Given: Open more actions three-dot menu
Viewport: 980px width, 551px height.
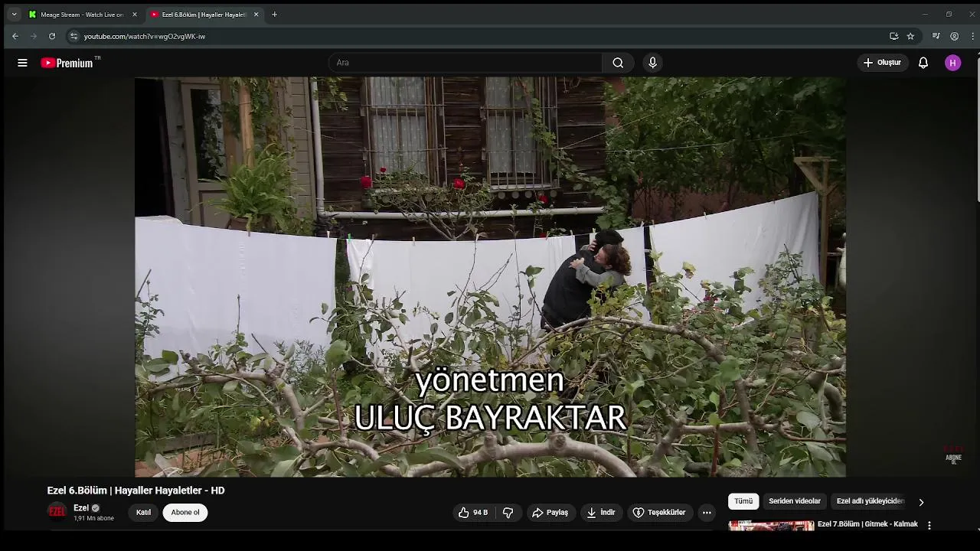Looking at the screenshot, I should (707, 512).
